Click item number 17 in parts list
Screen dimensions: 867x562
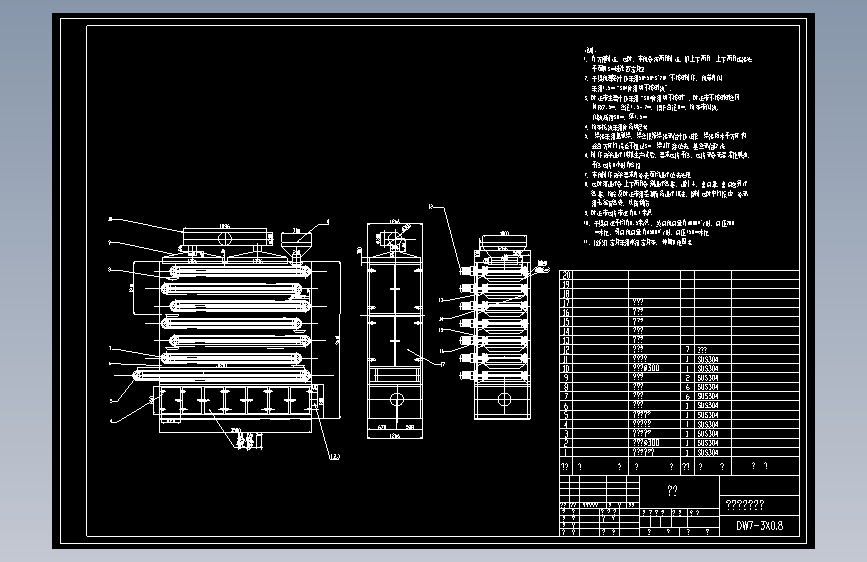pyautogui.click(x=566, y=303)
